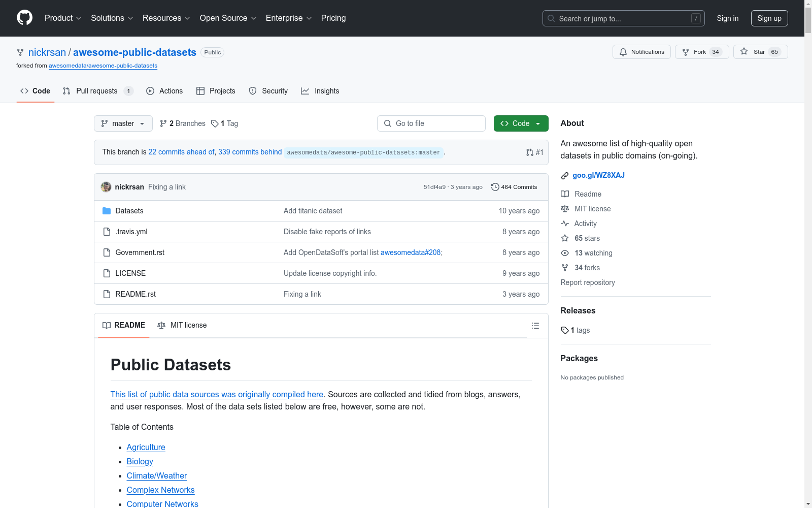812x508 pixels.
Task: Click the README.rst file icon
Action: pyautogui.click(x=107, y=294)
